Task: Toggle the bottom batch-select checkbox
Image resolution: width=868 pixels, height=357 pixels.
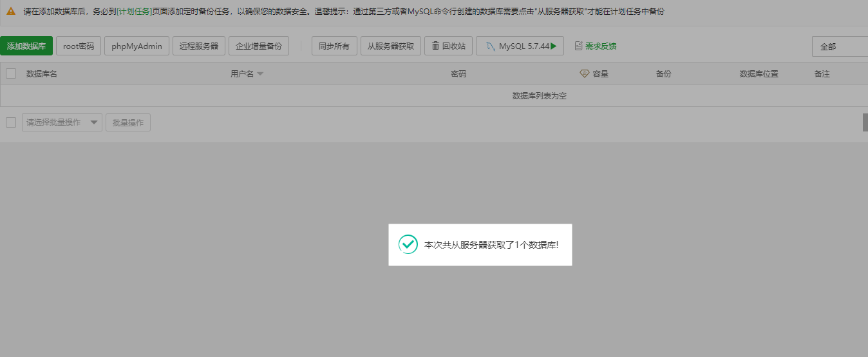Action: tap(11, 122)
